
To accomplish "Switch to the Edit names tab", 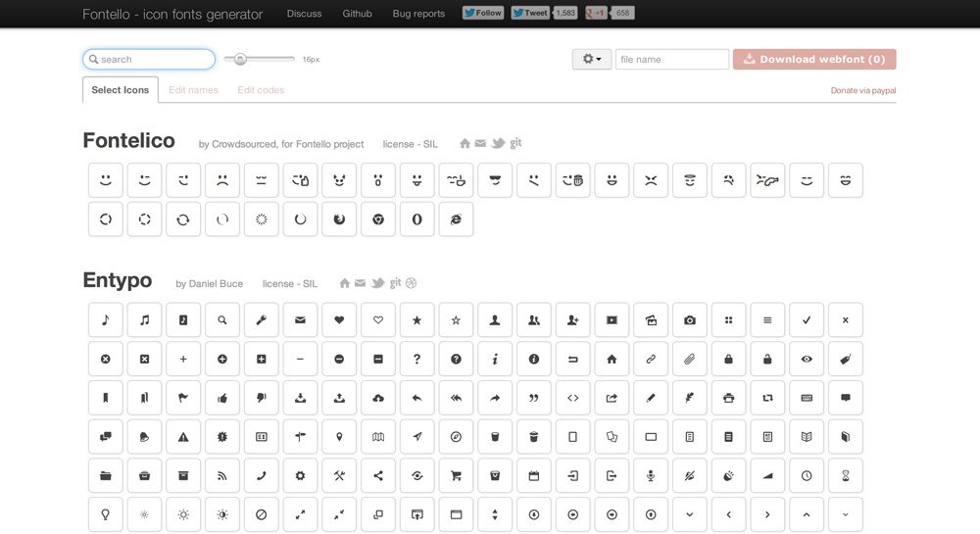I will point(193,90).
